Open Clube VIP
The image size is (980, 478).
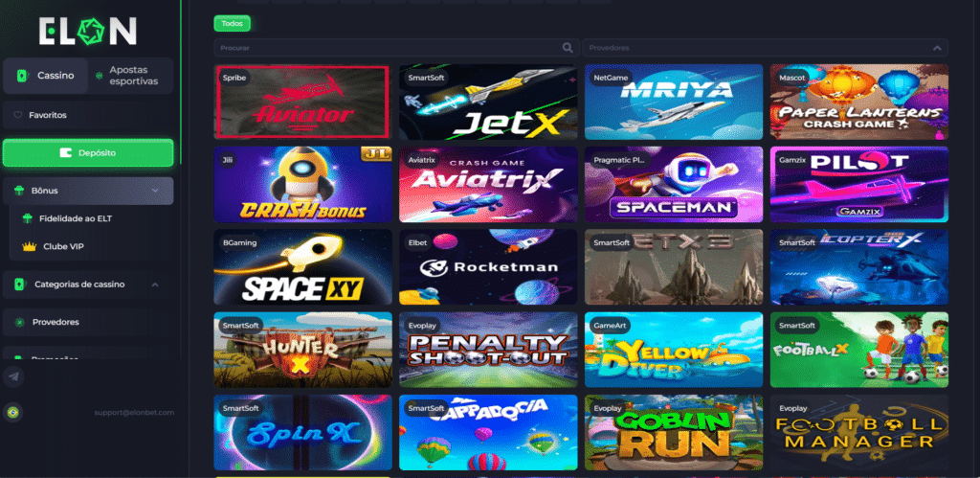pos(63,246)
